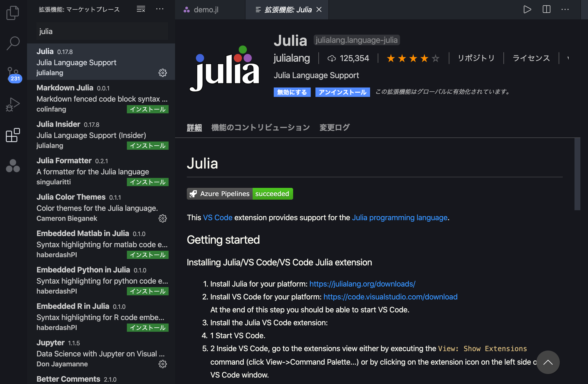
Task: Open editor more actions ellipsis
Action: (565, 9)
